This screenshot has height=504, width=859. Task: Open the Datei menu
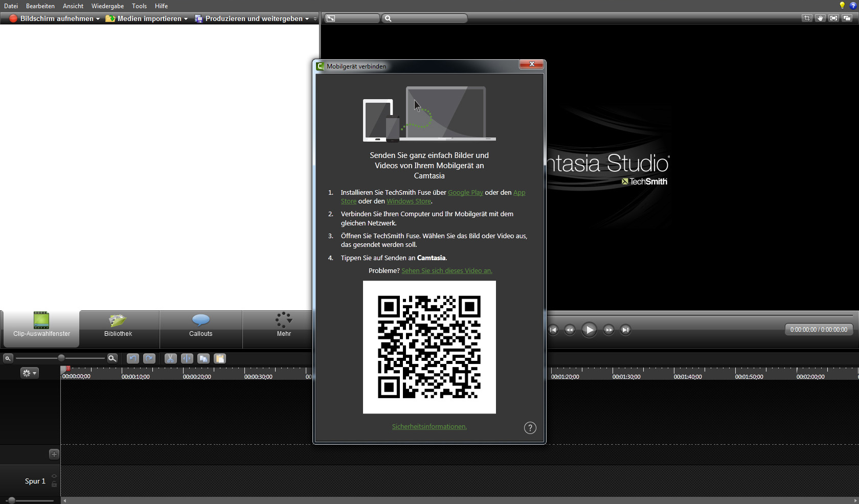coord(11,6)
